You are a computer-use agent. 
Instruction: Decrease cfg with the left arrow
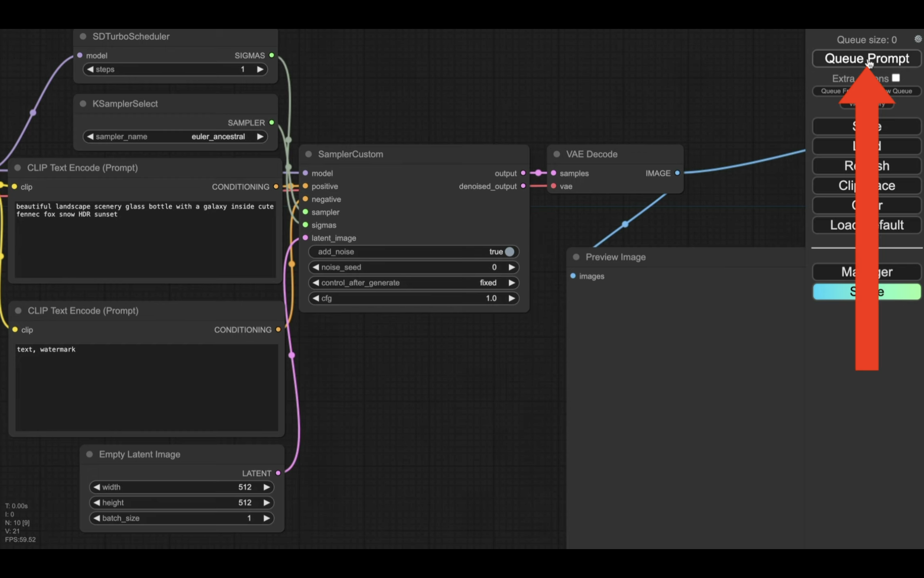316,298
